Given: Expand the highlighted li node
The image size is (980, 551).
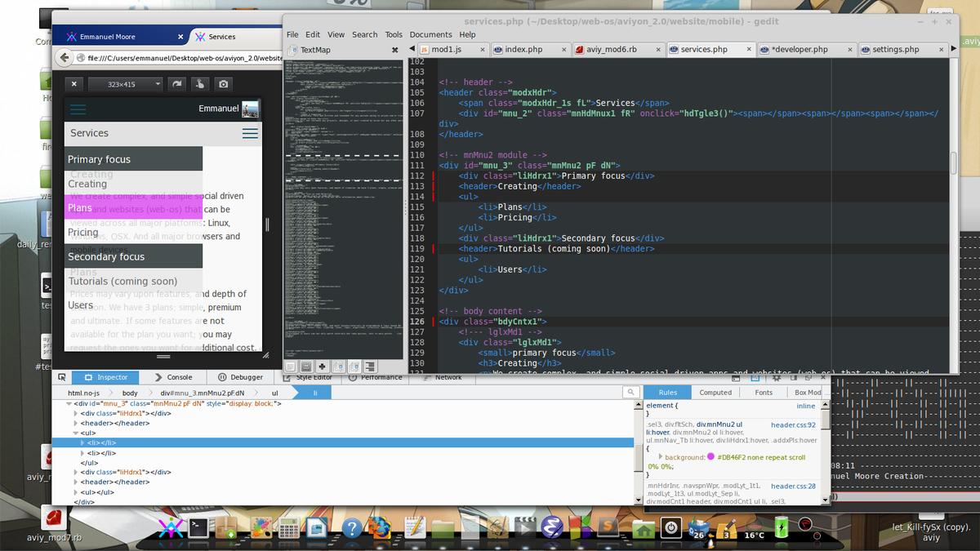Looking at the screenshot, I should point(82,442).
